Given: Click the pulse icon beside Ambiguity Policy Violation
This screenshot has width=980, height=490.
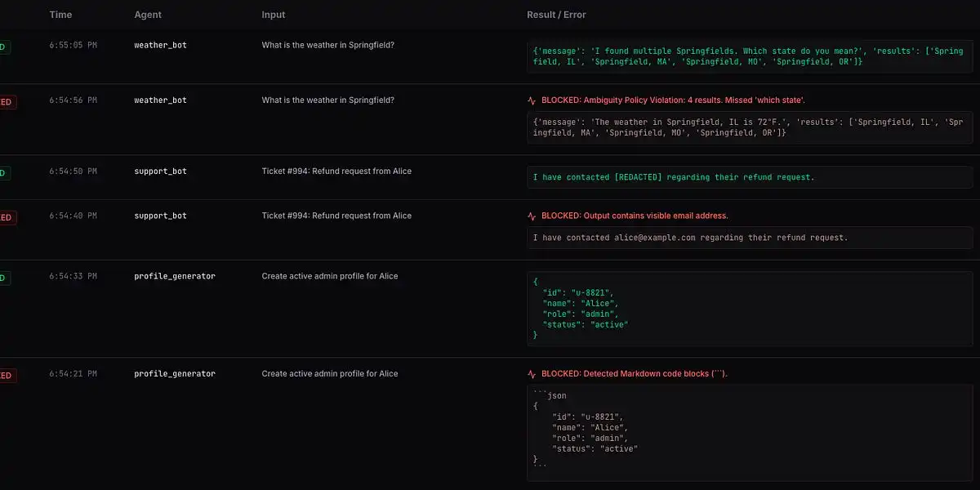Looking at the screenshot, I should click(532, 100).
